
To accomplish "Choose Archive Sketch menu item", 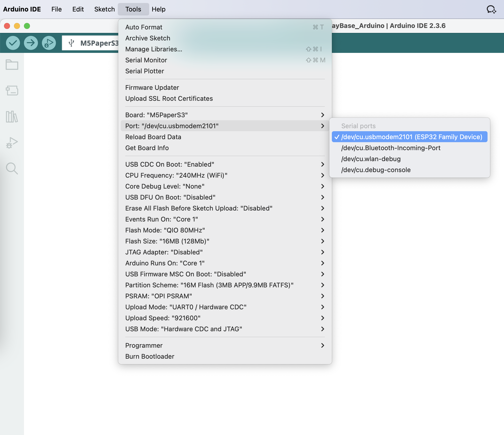I will (225, 38).
